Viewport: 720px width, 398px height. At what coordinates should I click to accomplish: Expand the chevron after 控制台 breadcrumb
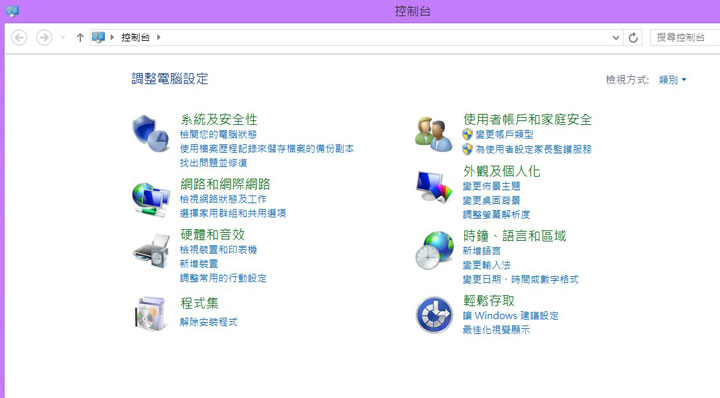point(159,37)
